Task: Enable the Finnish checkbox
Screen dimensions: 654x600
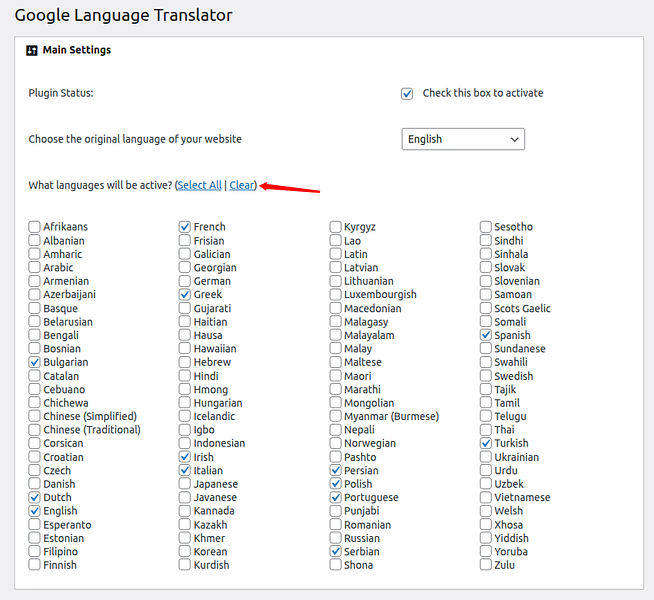Action: tap(34, 565)
